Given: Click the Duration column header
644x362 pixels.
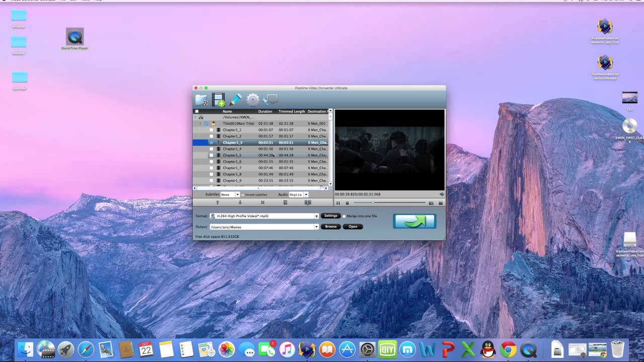Looking at the screenshot, I should 265,112.
